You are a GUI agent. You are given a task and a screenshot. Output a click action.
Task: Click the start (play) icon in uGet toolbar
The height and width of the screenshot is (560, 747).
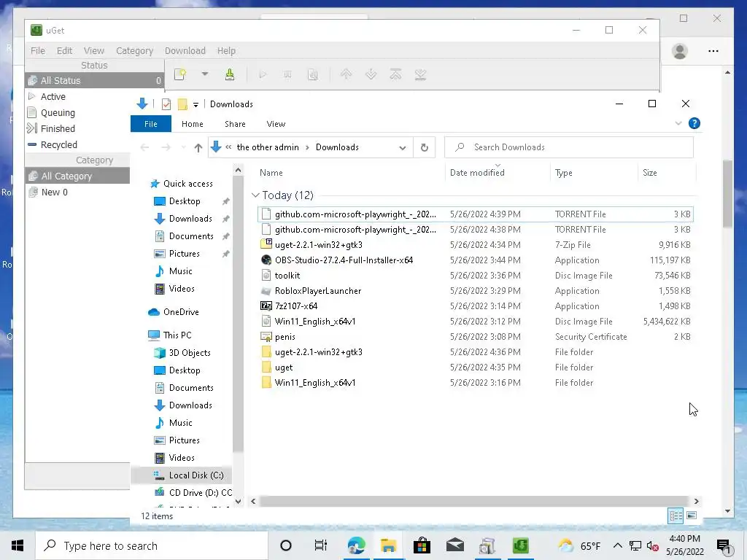pyautogui.click(x=263, y=75)
